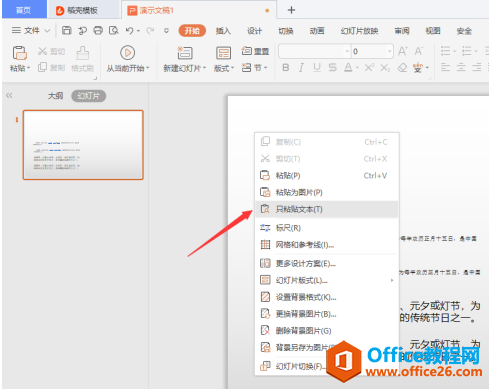Choose 标尺(R) from context menu
Screen dimensions: 489x389
click(327, 228)
